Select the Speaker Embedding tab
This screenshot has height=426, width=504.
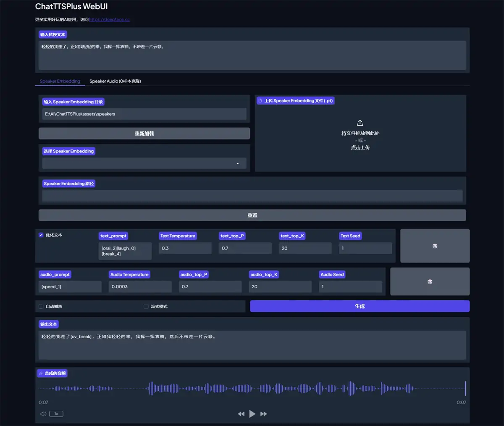tap(60, 81)
